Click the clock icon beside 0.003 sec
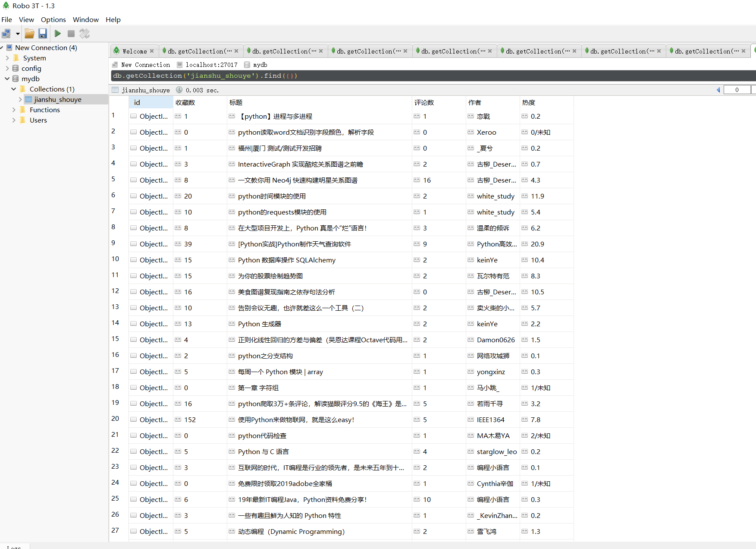Screen dimensions: 756x549 coord(179,90)
